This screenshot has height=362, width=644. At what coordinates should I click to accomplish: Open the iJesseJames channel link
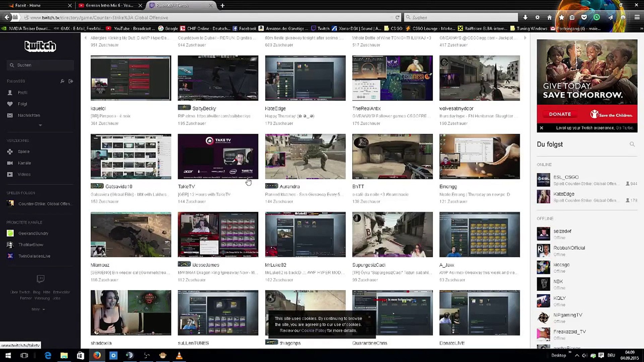pos(206,265)
